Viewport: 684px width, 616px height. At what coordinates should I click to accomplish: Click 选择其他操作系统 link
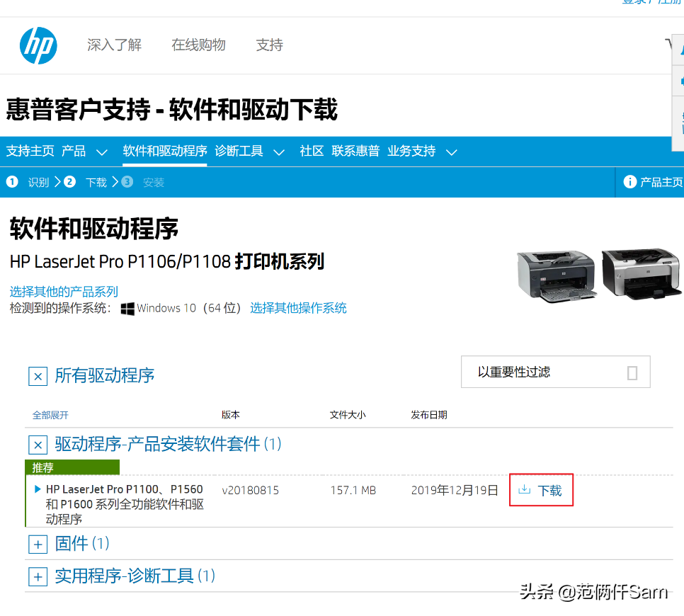[298, 308]
